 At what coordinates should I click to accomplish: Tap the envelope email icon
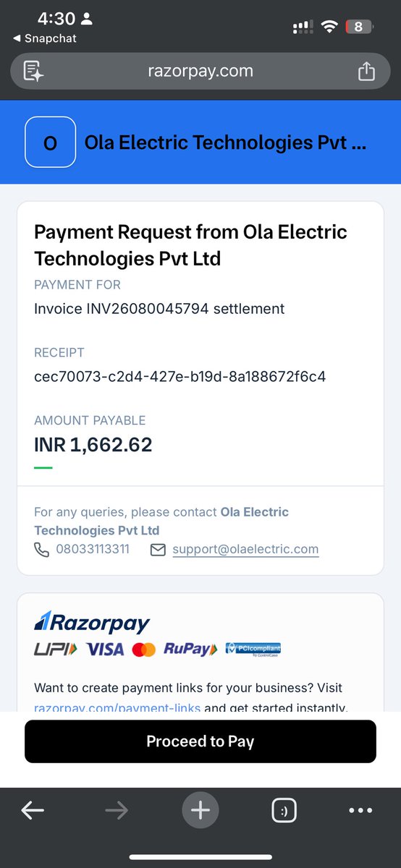(158, 550)
